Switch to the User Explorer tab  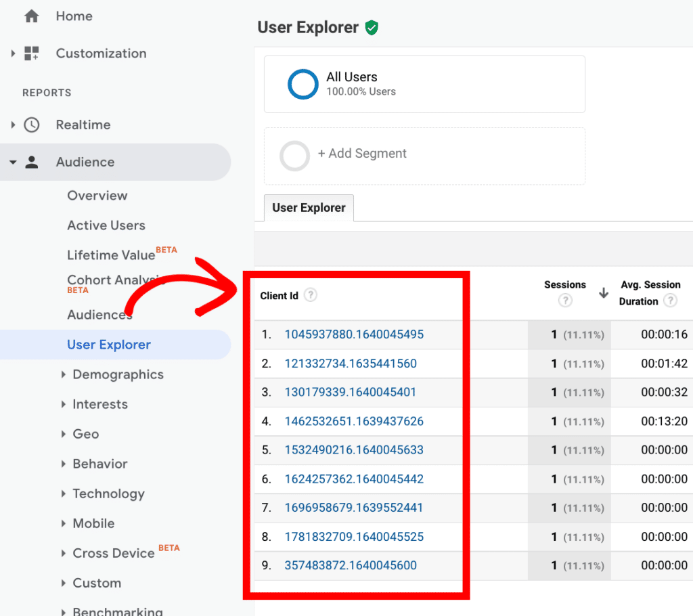[309, 208]
